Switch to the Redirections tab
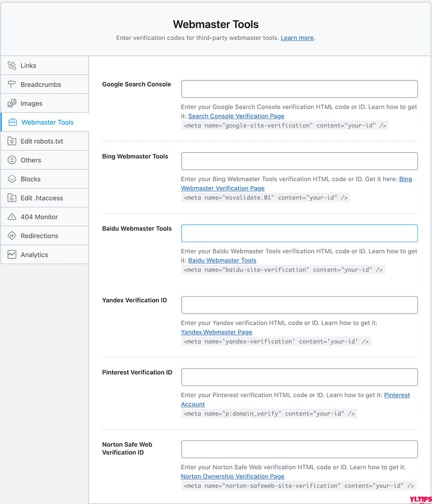The width and height of the screenshot is (432, 504). coord(44,235)
